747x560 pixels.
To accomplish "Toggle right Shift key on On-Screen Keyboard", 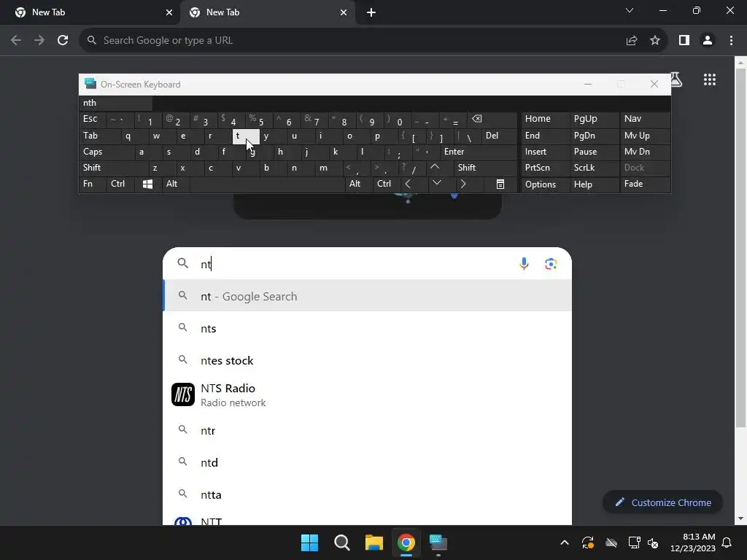I will point(485,168).
